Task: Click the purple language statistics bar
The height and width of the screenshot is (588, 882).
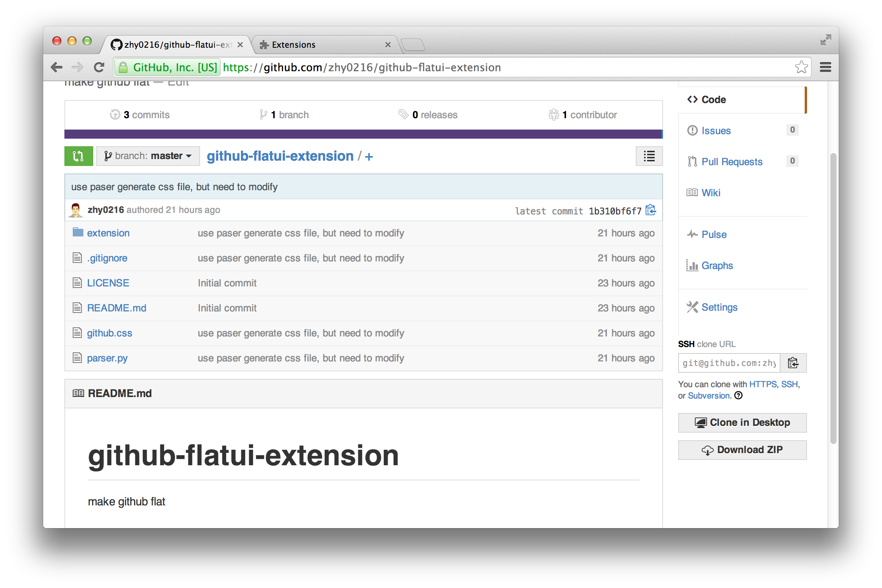Action: point(363,134)
